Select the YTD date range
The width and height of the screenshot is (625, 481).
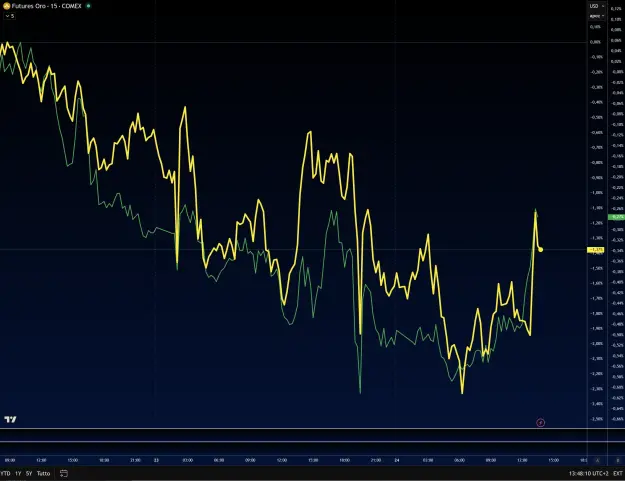(x=6, y=473)
